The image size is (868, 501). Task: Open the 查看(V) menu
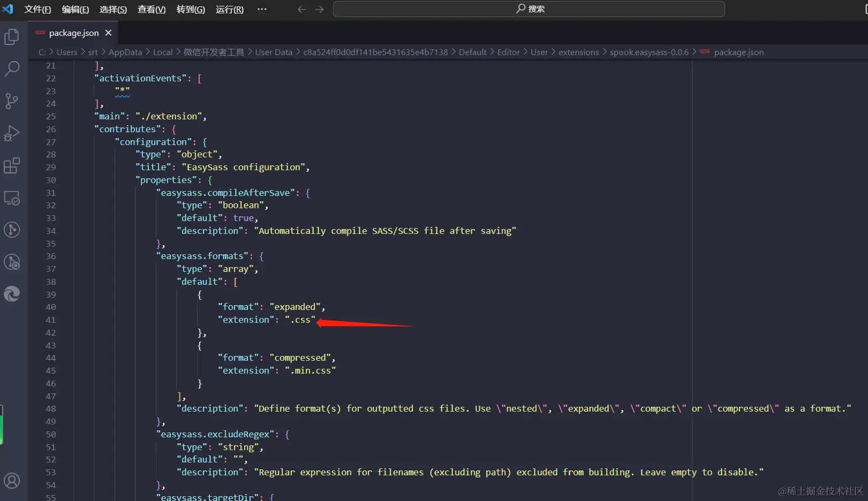point(152,9)
